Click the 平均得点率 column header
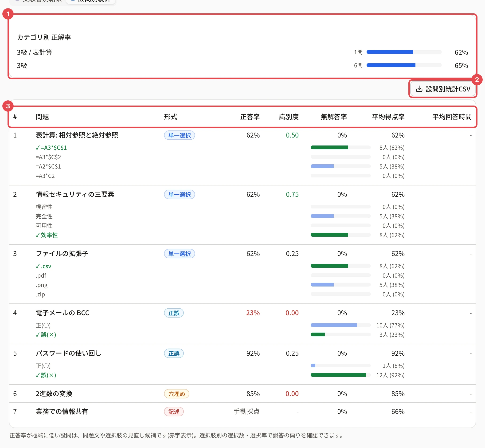The height and width of the screenshot is (448, 485). point(388,117)
